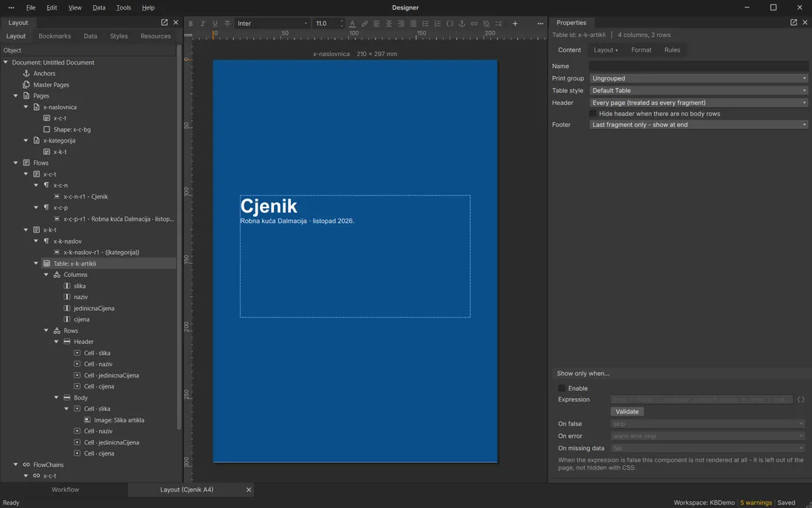This screenshot has width=812, height=508.
Task: Collapse the Columns tree node
Action: tap(46, 275)
